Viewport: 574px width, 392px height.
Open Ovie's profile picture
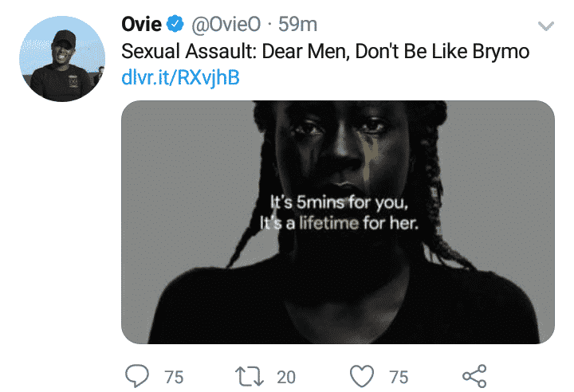coord(61,58)
